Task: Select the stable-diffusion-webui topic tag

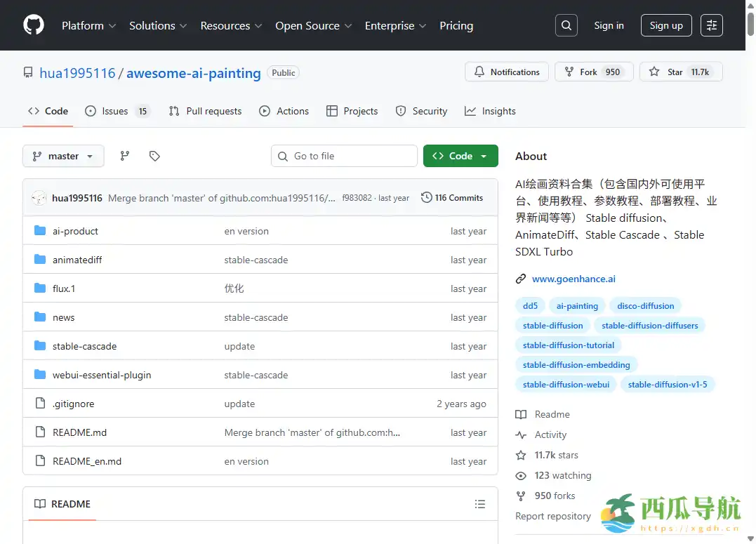Action: pyautogui.click(x=566, y=384)
